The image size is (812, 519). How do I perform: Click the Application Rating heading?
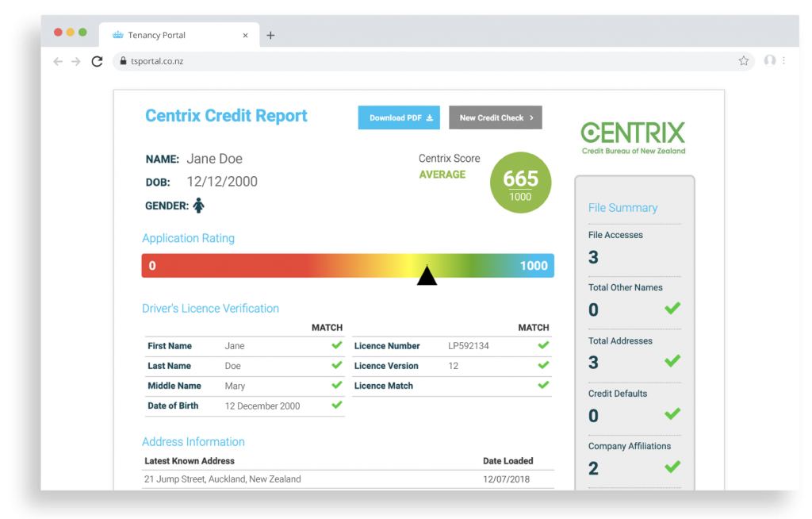188,238
